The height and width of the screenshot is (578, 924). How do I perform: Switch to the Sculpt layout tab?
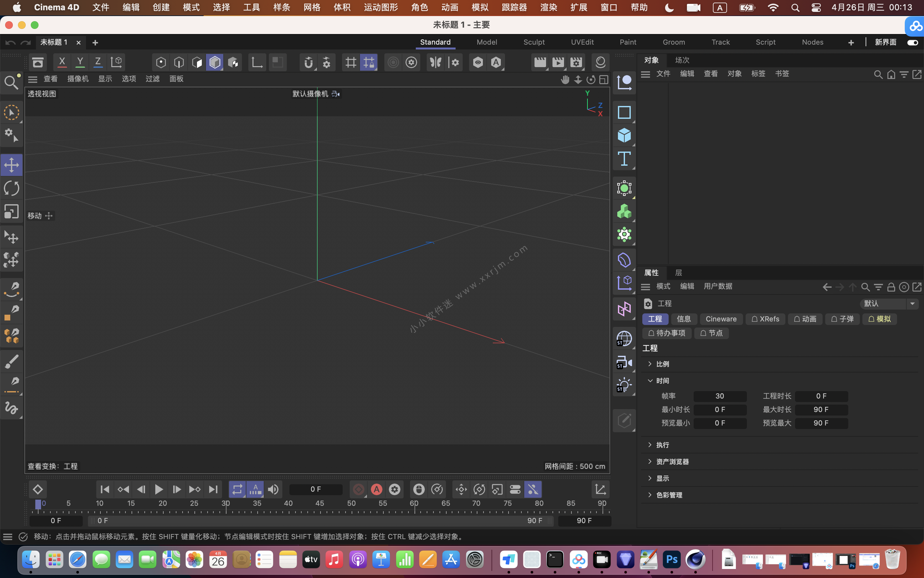[x=534, y=42]
